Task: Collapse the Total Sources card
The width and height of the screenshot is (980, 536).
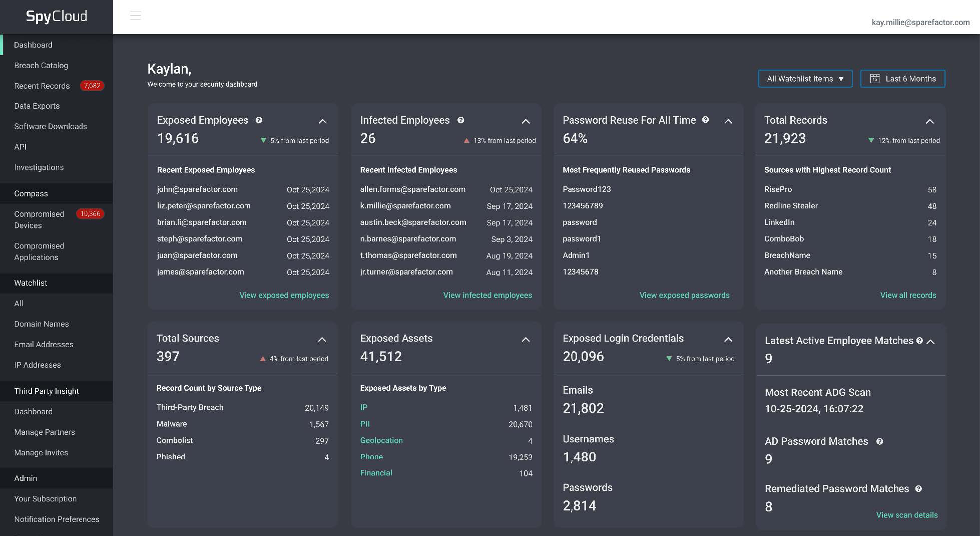Action: click(x=322, y=340)
